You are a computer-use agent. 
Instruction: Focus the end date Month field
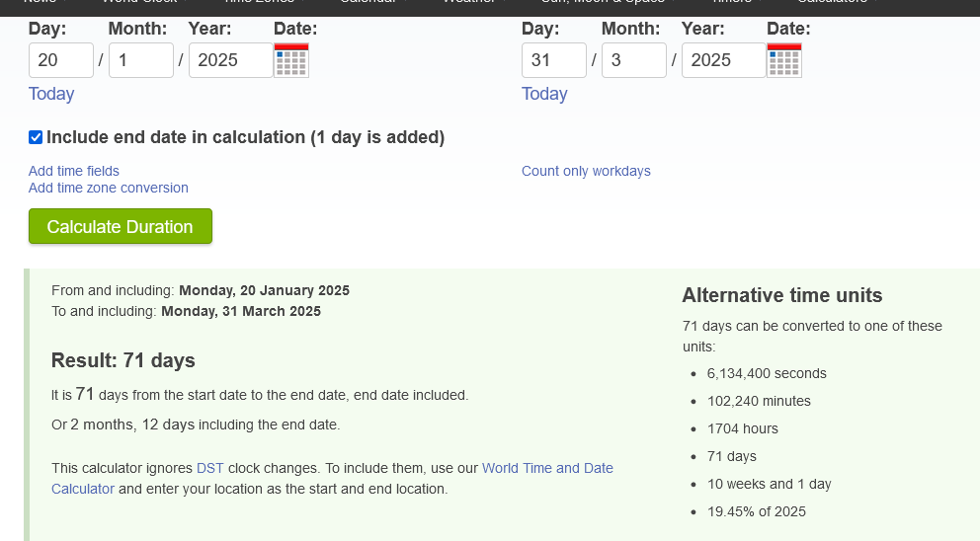633,60
